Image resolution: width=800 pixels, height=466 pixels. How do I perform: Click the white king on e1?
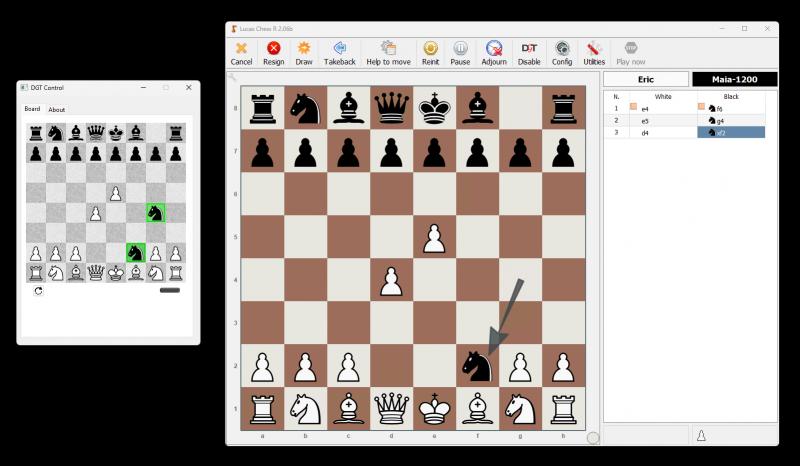(433, 407)
